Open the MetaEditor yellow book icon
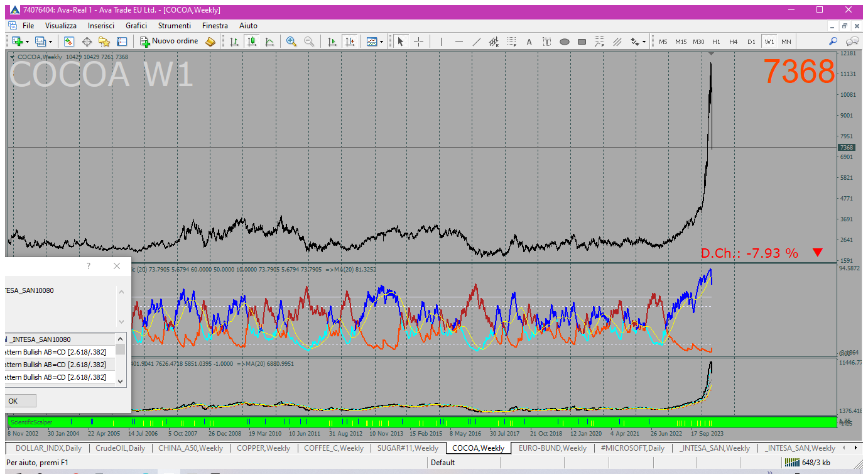This screenshot has height=474, width=868. (210, 41)
